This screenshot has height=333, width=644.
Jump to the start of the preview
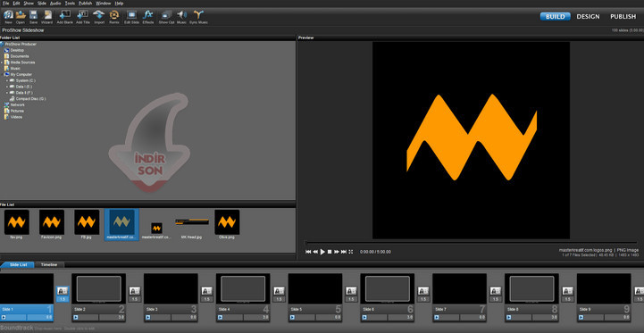(x=308, y=252)
